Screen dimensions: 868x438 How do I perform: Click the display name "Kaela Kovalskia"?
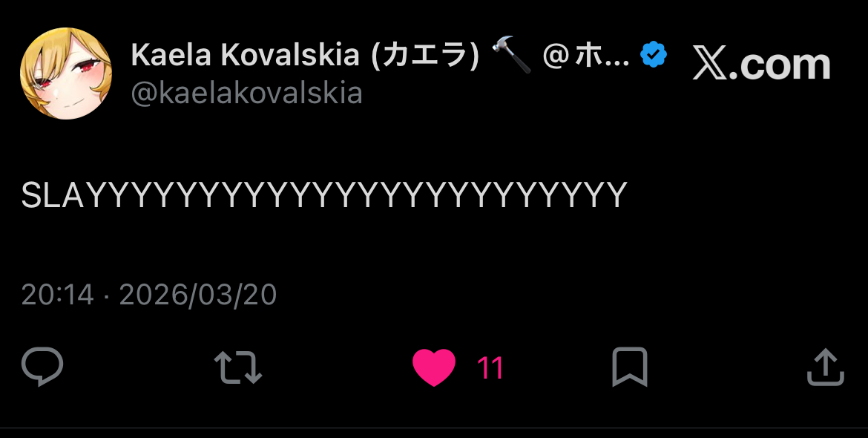246,56
